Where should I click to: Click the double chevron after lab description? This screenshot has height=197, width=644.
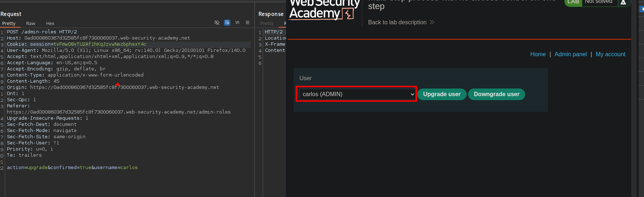point(432,22)
